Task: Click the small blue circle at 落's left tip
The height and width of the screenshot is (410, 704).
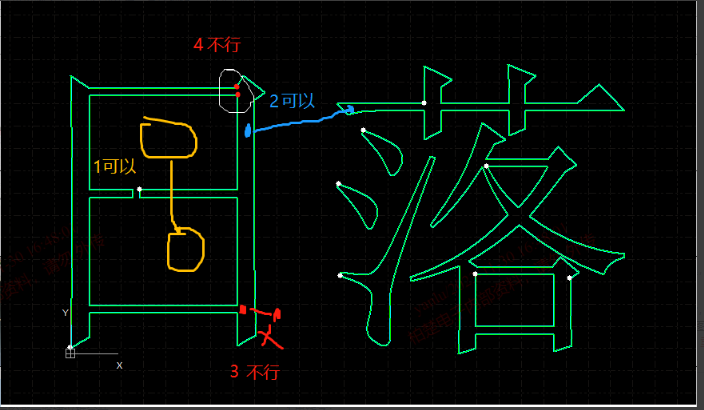Action: point(350,110)
